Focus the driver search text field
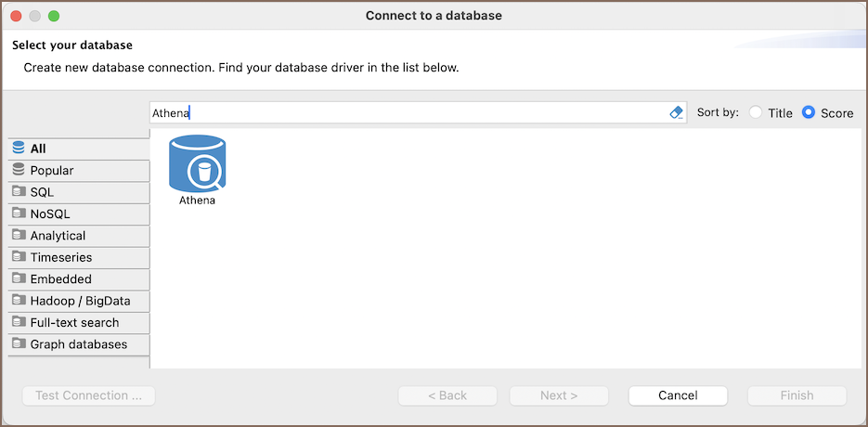This screenshot has height=427, width=868. pos(408,112)
